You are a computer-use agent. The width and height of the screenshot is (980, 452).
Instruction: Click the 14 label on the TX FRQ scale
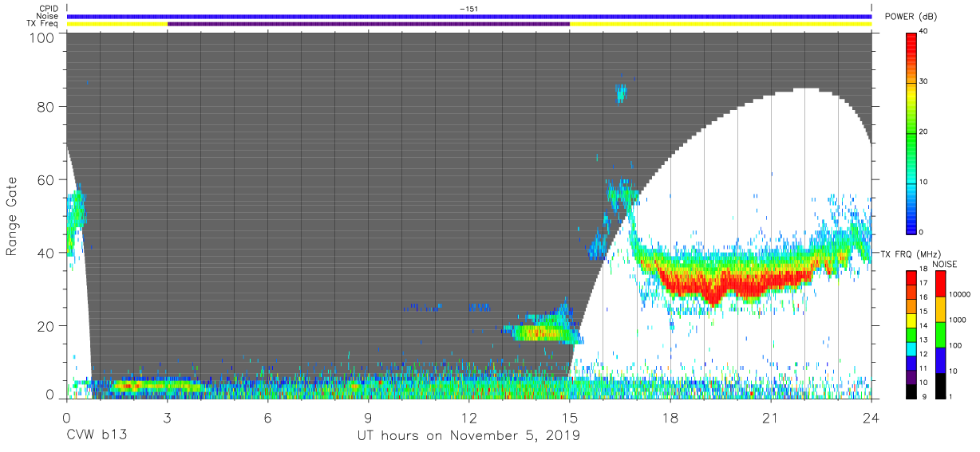click(x=924, y=326)
